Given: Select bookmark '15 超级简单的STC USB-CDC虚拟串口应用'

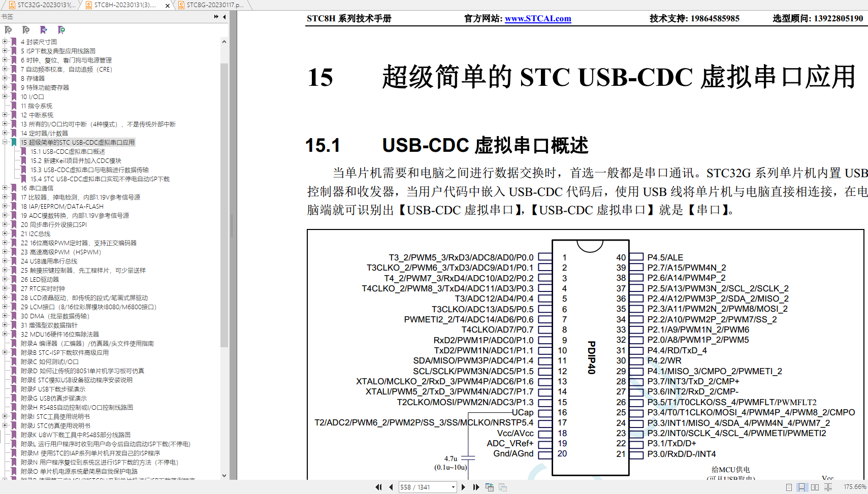Looking at the screenshot, I should pos(78,142).
